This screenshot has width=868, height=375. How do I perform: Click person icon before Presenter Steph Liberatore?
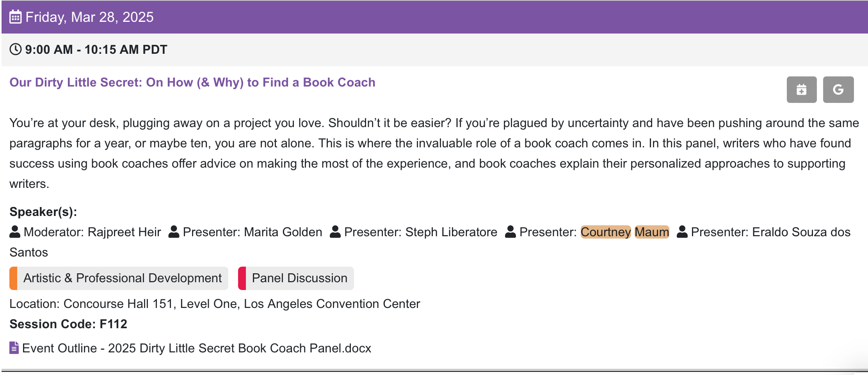(335, 232)
